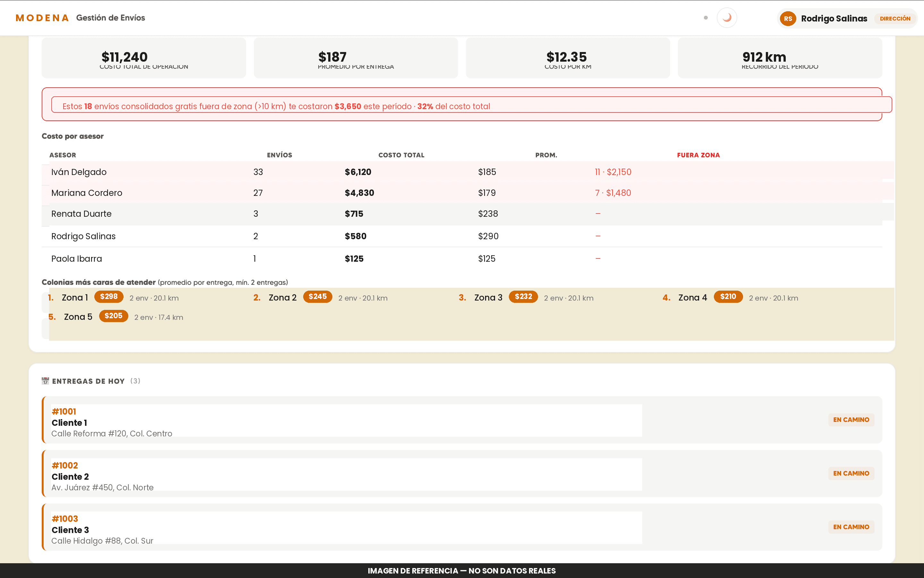Click the $210 badge for Zona 4
Screen dimensions: 924x578
(728, 297)
